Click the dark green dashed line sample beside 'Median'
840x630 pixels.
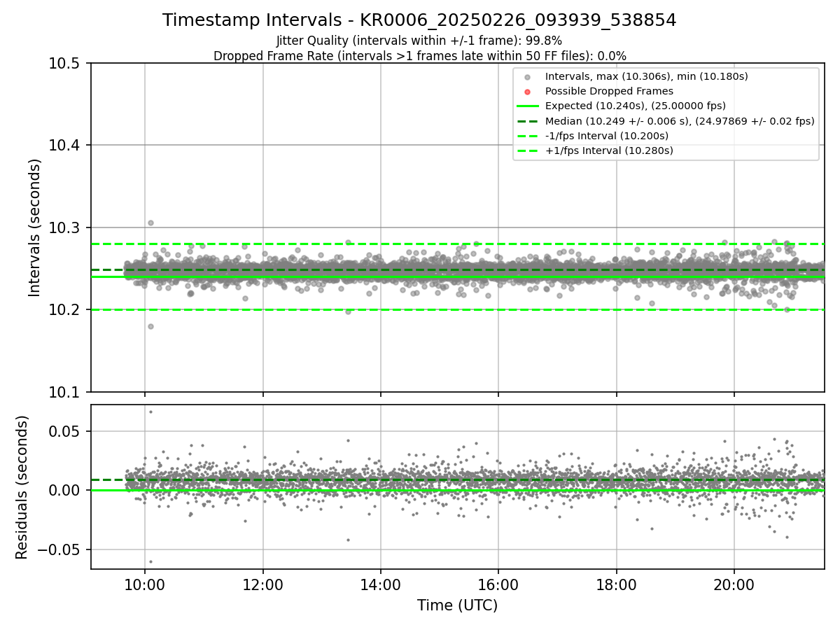528,121
